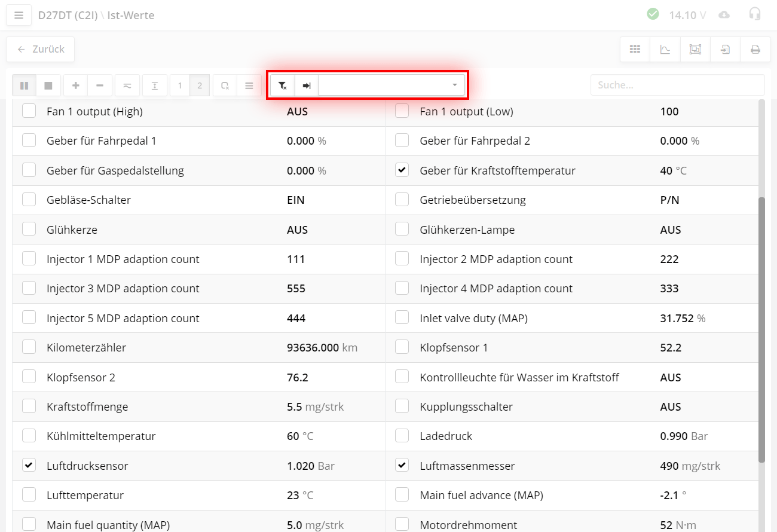Screen dimensions: 777x532
Task: Click the plus button in the toolbar
Action: 76,85
